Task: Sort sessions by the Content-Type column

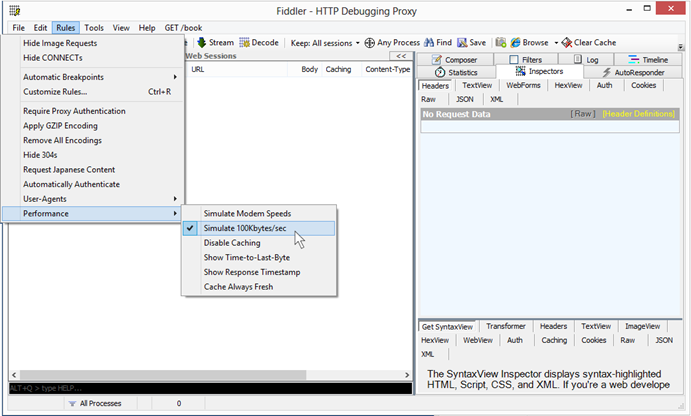Action: coord(387,69)
